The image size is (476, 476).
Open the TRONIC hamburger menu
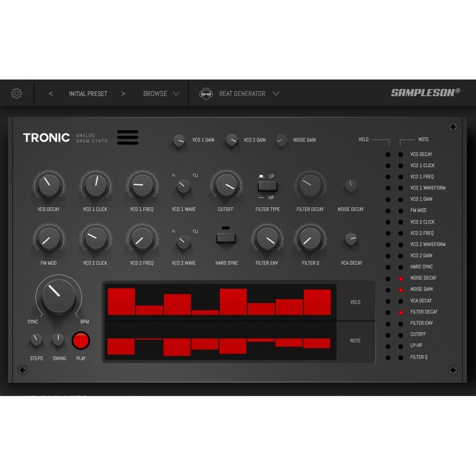(x=128, y=138)
